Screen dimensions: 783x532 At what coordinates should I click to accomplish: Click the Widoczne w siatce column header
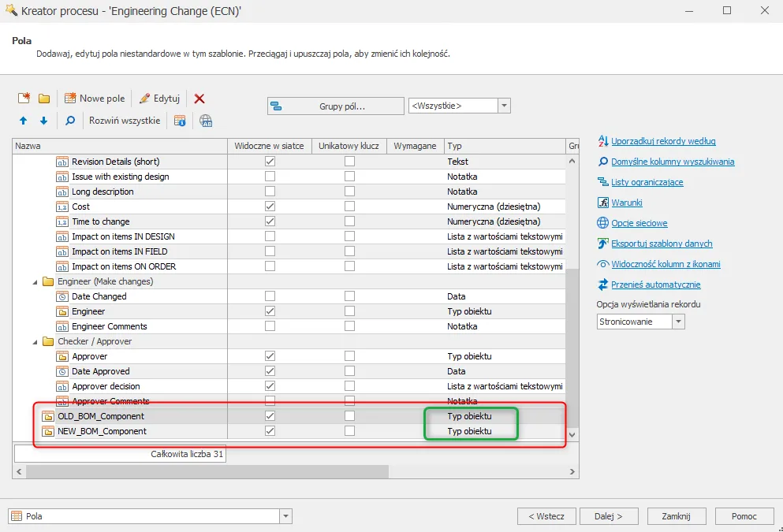click(269, 147)
